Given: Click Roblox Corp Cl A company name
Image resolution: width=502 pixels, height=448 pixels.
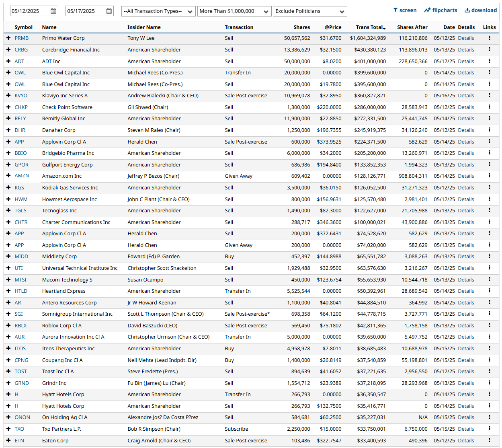Looking at the screenshot, I should tap(62, 326).
